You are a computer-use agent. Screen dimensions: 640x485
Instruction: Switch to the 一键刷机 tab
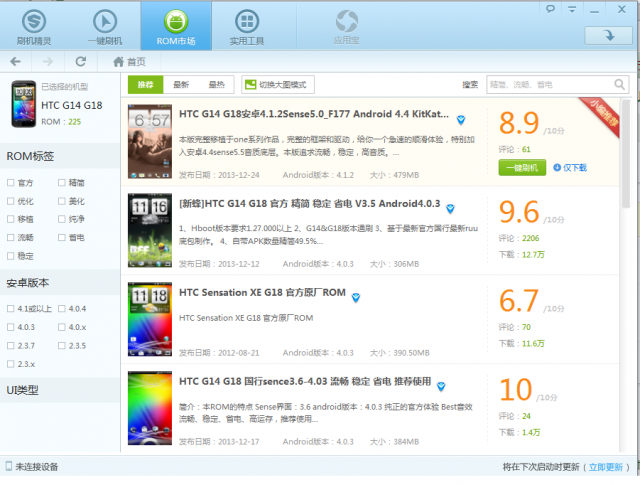pos(105,27)
